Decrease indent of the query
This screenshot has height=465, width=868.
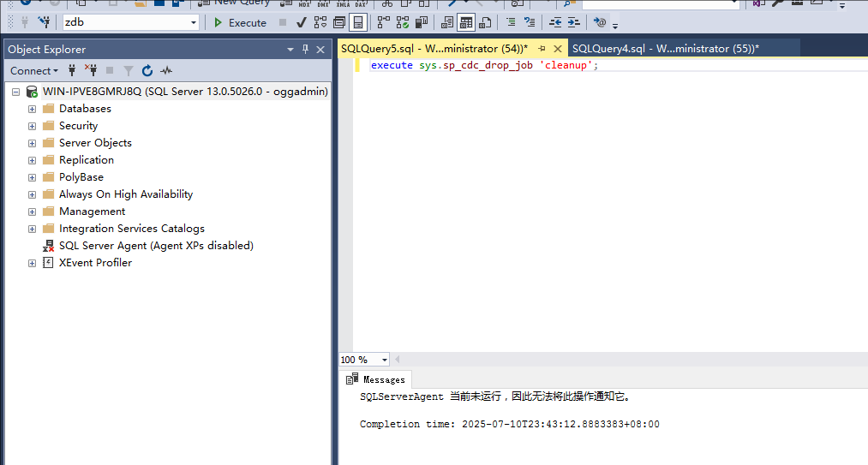(x=555, y=23)
